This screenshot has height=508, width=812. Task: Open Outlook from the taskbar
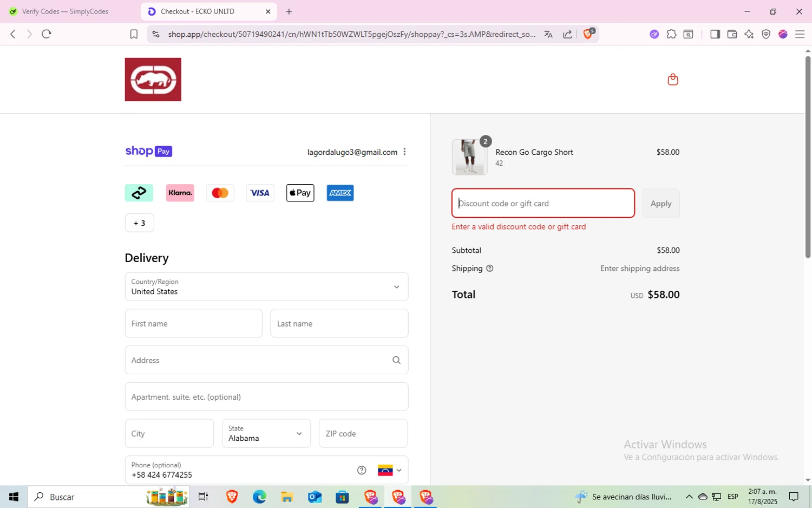pyautogui.click(x=315, y=497)
